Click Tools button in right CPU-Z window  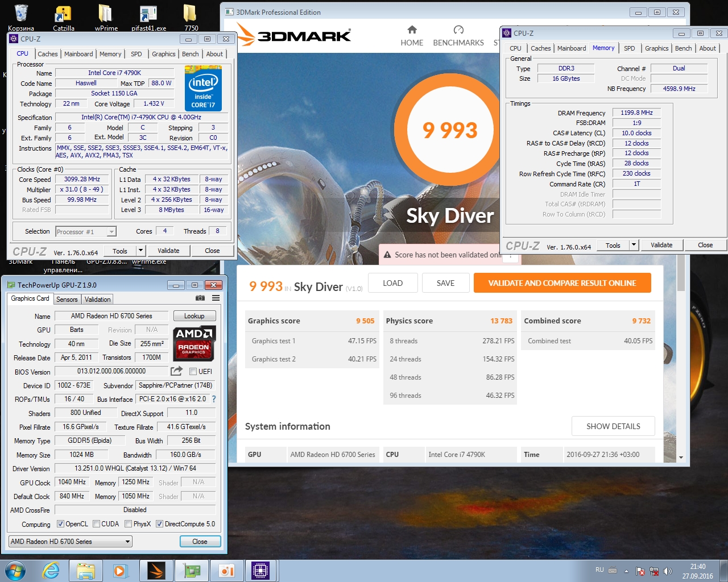click(x=613, y=246)
